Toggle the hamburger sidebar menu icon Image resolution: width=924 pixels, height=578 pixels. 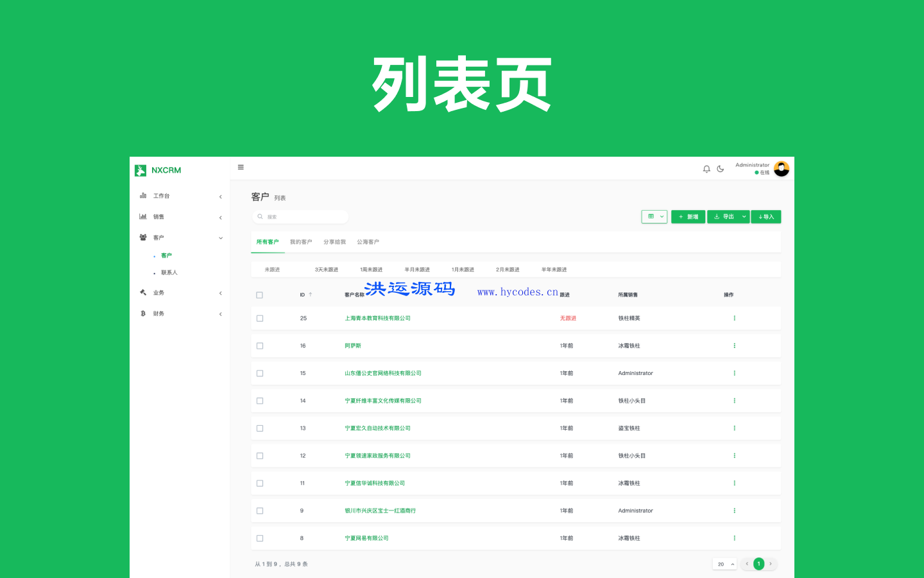tap(241, 167)
